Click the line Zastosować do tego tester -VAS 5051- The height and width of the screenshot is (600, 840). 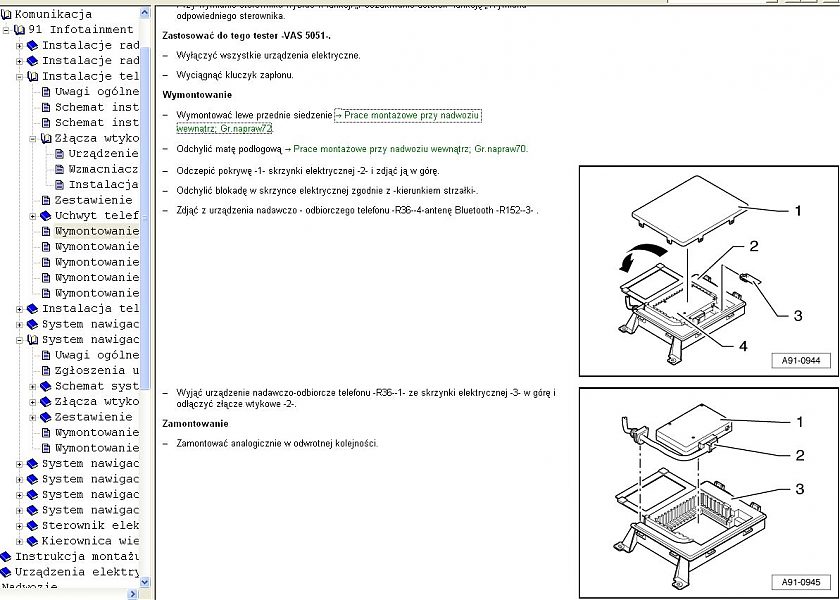[x=246, y=36]
